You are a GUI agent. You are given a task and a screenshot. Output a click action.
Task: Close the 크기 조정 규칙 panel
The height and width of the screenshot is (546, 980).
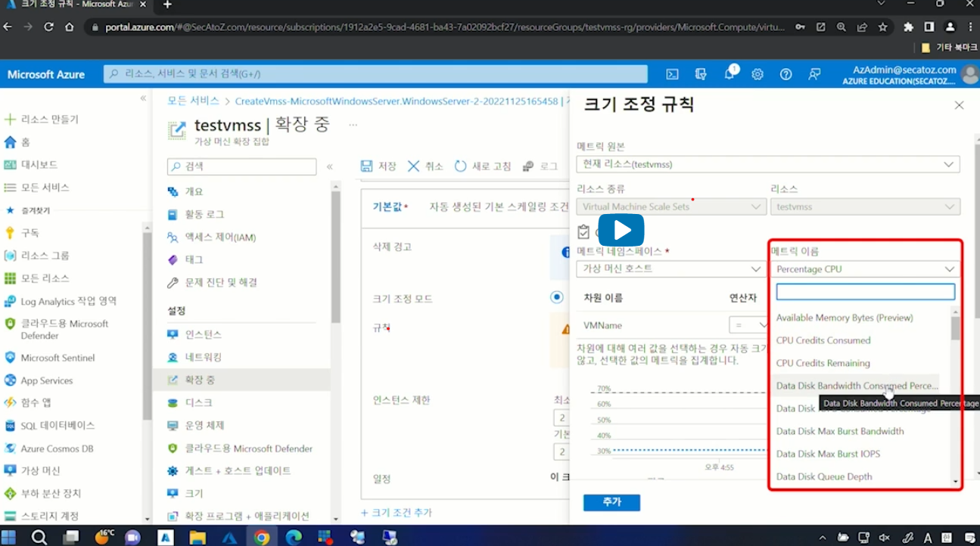(959, 105)
